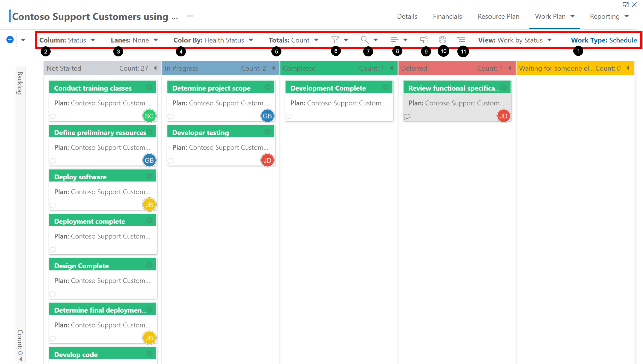Click Work Type: Schedule link
The height and width of the screenshot is (364, 643).
(604, 40)
